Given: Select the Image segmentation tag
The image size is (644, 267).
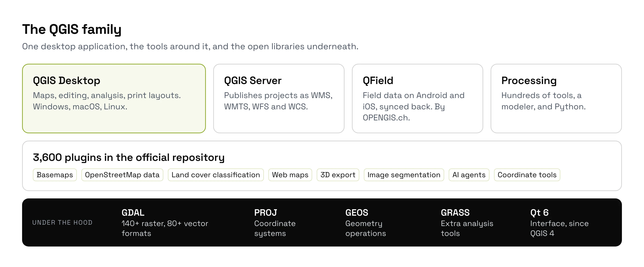Looking at the screenshot, I should [x=404, y=175].
